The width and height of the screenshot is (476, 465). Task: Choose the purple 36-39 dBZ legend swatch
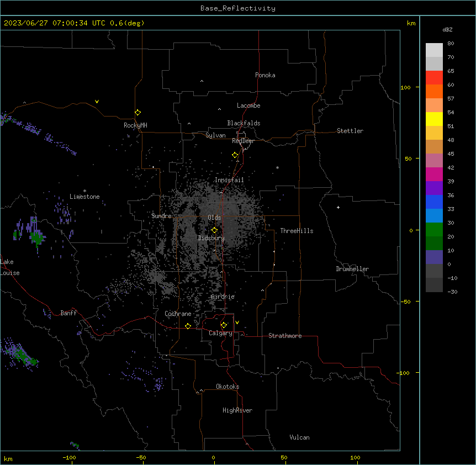pos(434,188)
